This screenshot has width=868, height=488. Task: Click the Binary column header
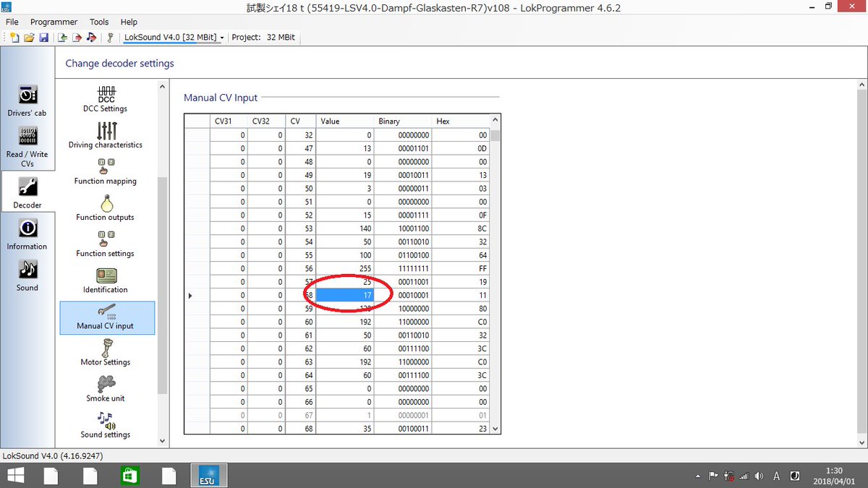click(x=403, y=121)
